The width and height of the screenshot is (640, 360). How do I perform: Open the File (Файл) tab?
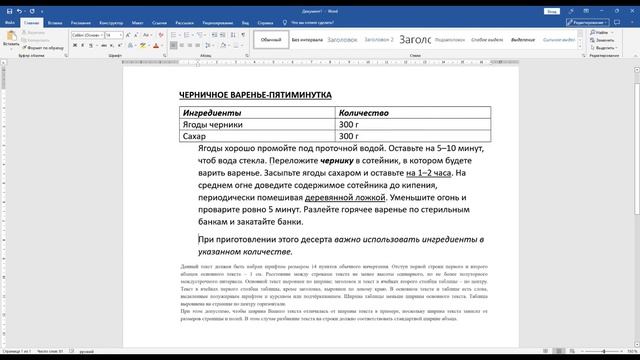(x=10, y=23)
